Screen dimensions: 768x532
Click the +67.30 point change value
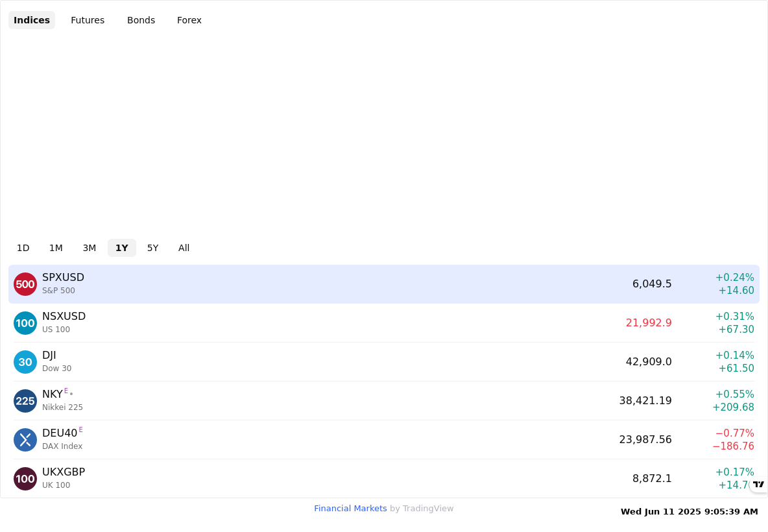tap(736, 329)
